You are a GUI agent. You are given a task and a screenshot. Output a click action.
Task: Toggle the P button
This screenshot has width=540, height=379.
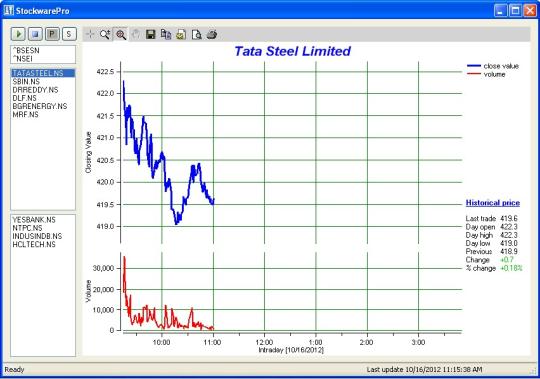(52, 34)
